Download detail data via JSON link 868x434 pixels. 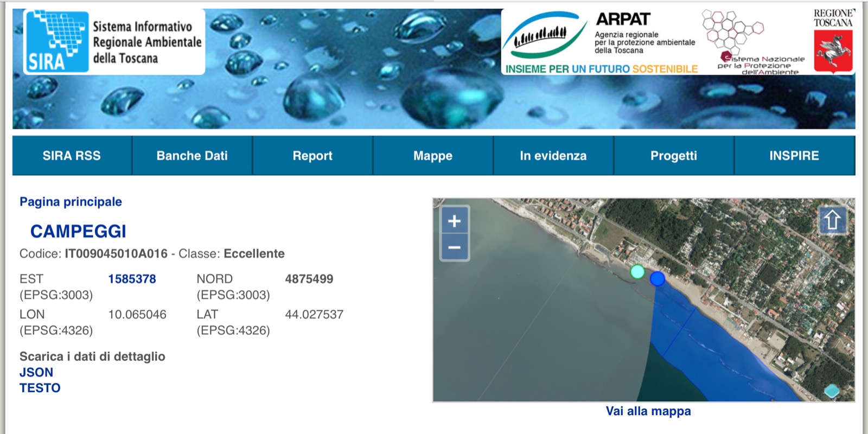point(36,372)
